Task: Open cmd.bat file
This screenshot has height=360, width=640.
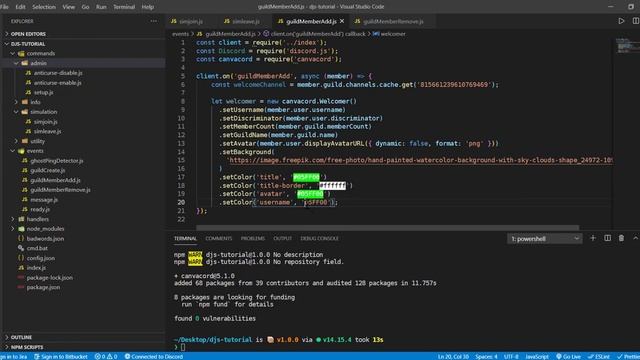Action: coord(37,248)
